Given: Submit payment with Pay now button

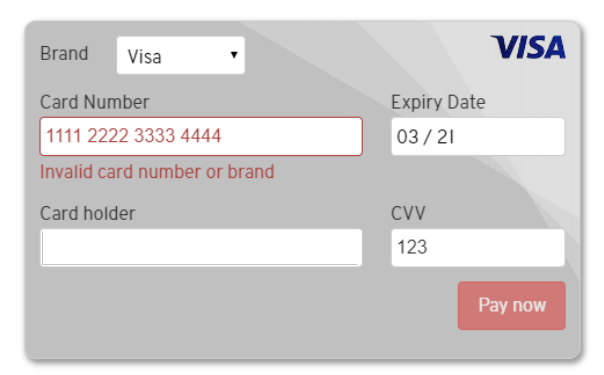Looking at the screenshot, I should pyautogui.click(x=512, y=305).
